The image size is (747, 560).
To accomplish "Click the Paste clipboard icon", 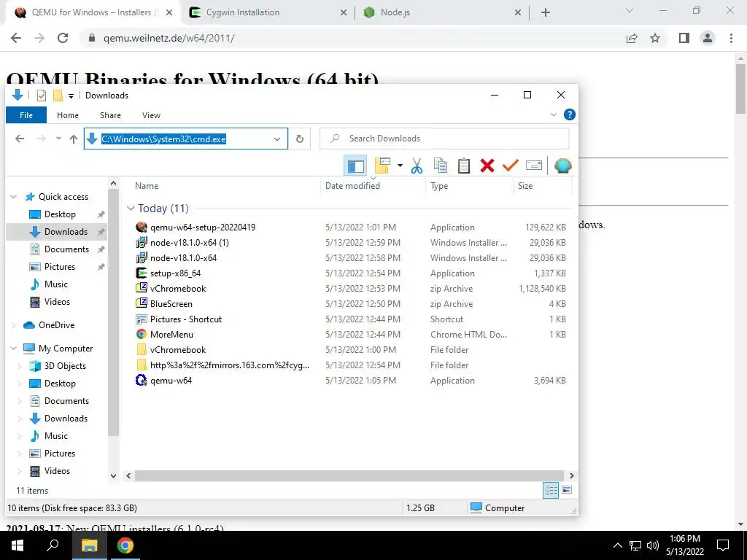I will click(x=463, y=166).
